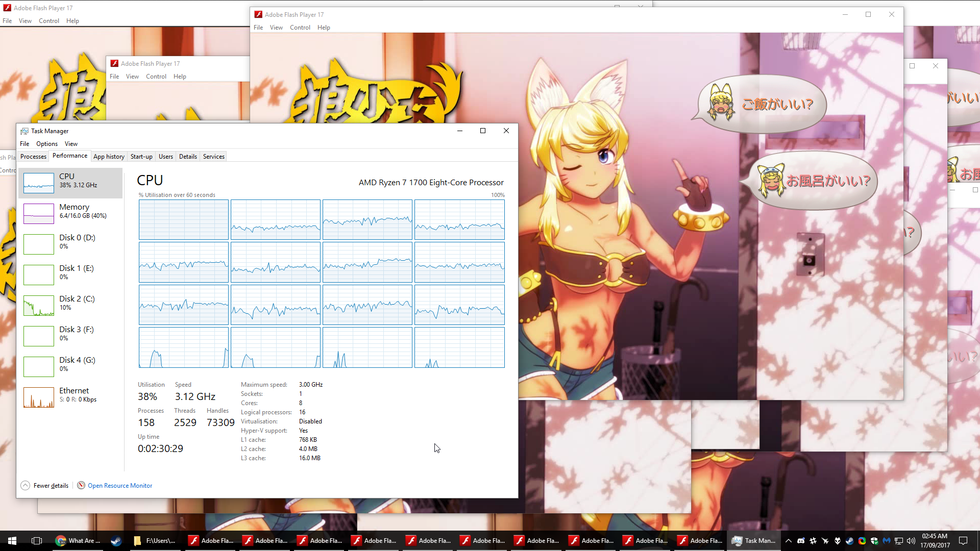The width and height of the screenshot is (980, 551).
Task: Open View menu in middle-left Flash Player window
Action: click(x=132, y=77)
